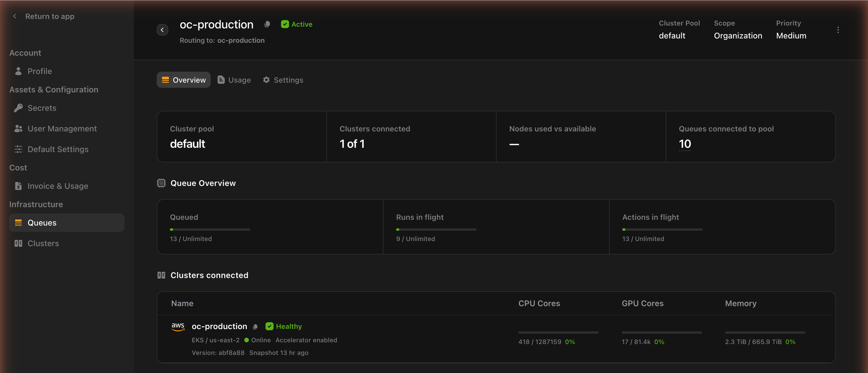Click the Memory usage bar
This screenshot has height=373, width=868.
point(765,332)
